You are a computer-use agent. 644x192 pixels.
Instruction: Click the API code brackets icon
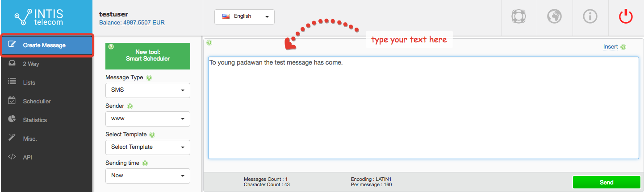coord(12,157)
